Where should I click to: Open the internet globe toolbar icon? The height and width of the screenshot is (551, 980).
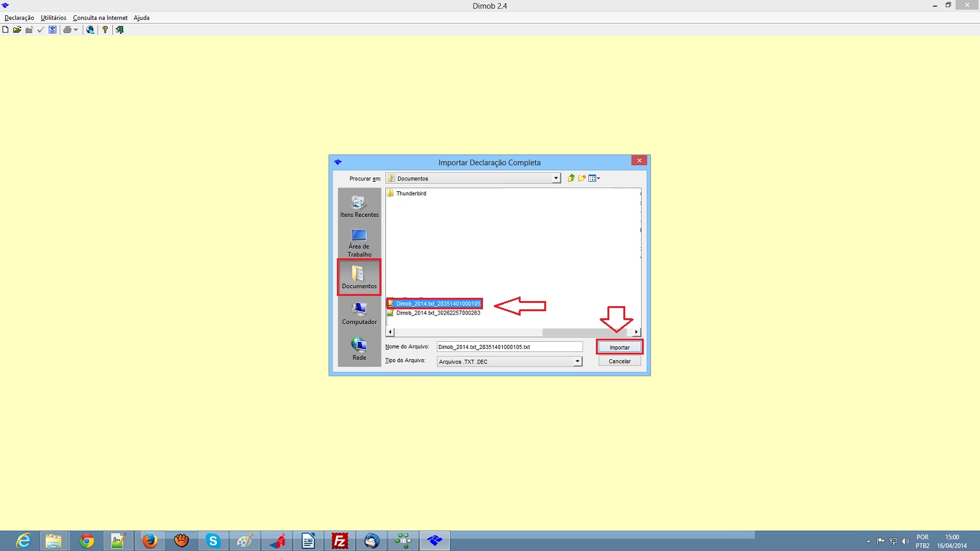pyautogui.click(x=90, y=30)
